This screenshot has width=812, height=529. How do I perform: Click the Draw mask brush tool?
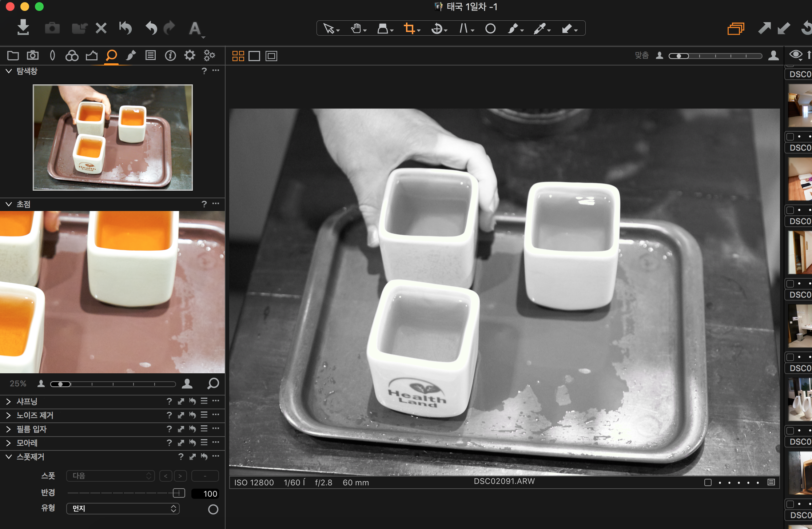pyautogui.click(x=513, y=28)
